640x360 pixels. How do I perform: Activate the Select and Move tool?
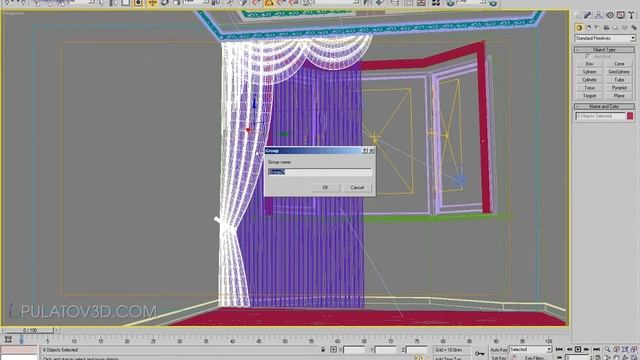point(152,3)
